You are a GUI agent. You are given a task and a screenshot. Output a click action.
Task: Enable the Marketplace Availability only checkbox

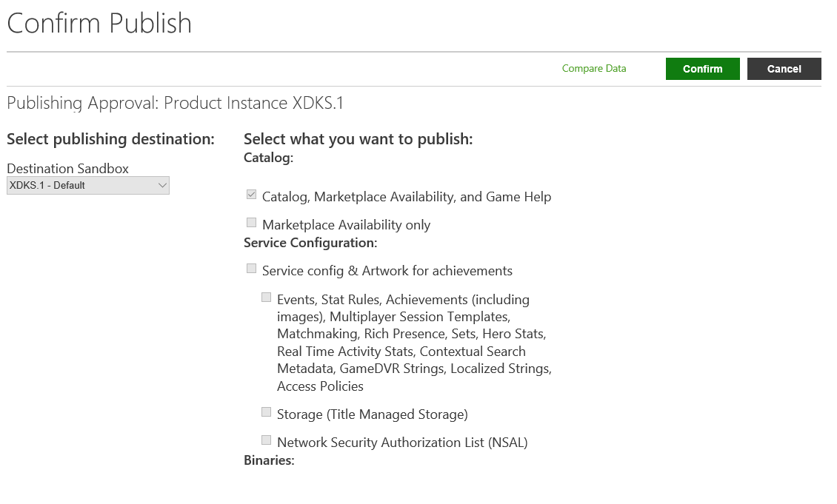(x=251, y=223)
